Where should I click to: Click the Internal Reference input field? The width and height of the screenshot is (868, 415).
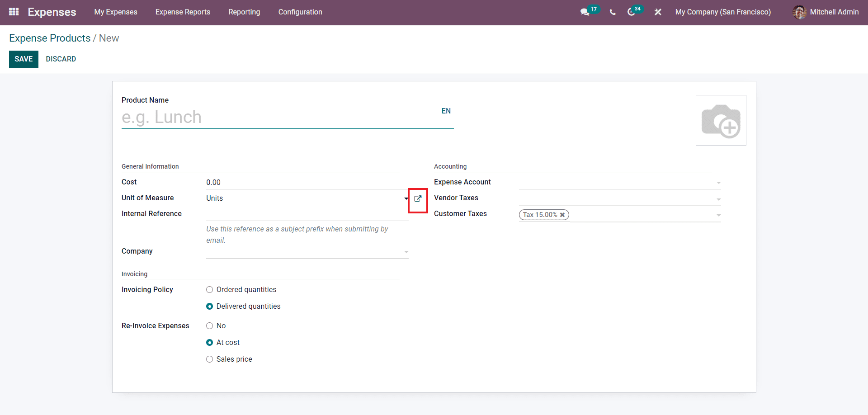307,214
